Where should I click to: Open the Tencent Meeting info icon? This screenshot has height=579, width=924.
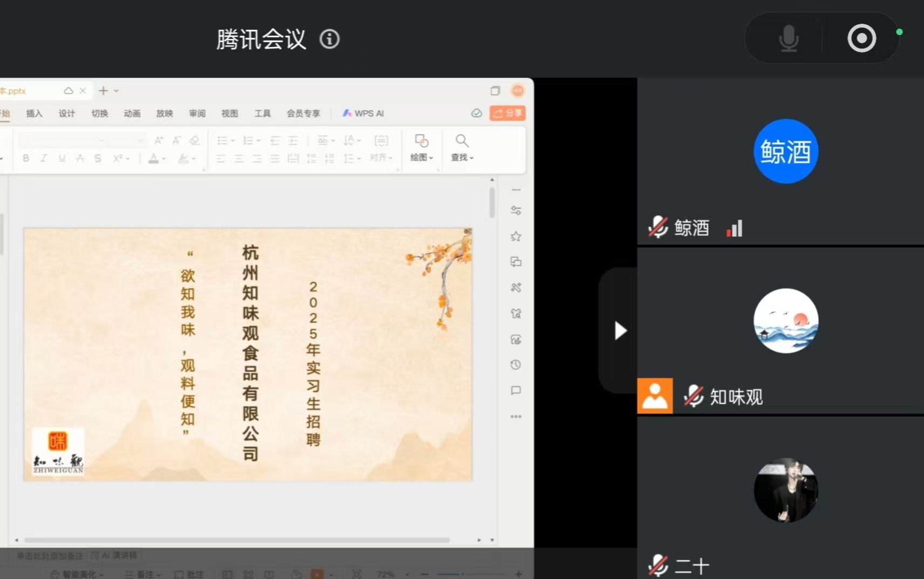point(329,39)
